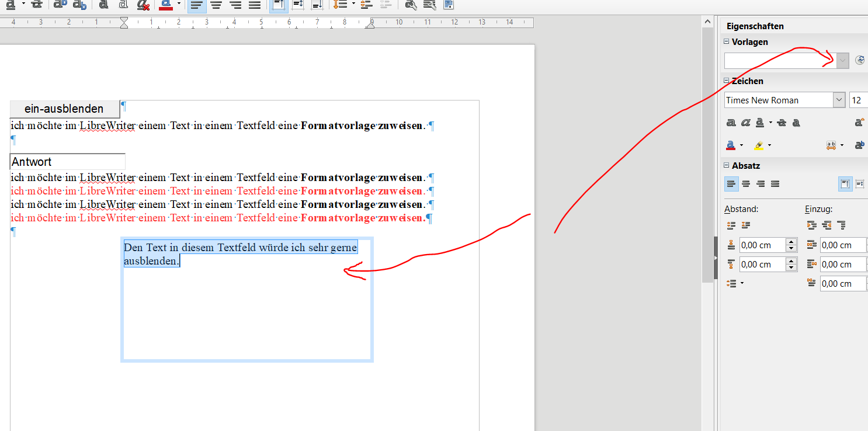The image size is (868, 431).
Task: Click superscript icon in sidebar Zeichen section
Action: tap(859, 145)
